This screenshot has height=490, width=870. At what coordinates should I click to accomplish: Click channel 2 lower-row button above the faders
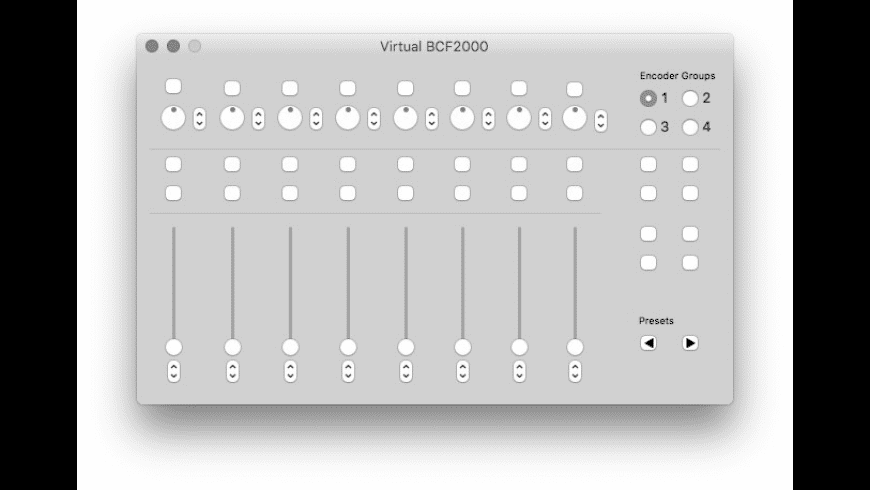tap(232, 193)
